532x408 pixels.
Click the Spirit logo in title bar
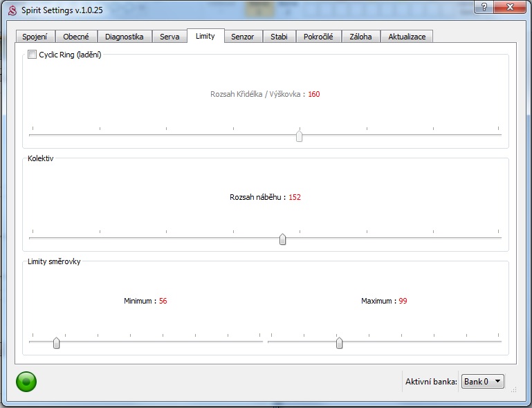(12, 10)
